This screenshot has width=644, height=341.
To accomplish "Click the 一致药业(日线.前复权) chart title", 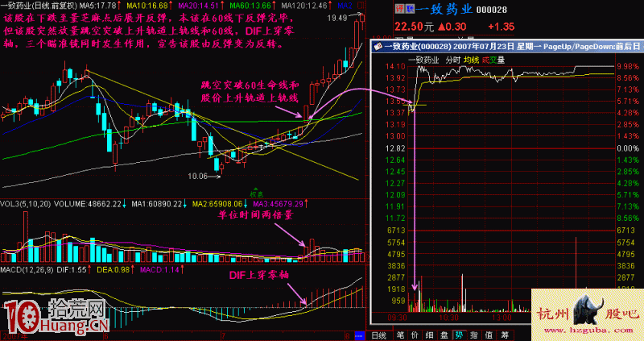I will tap(39, 6).
